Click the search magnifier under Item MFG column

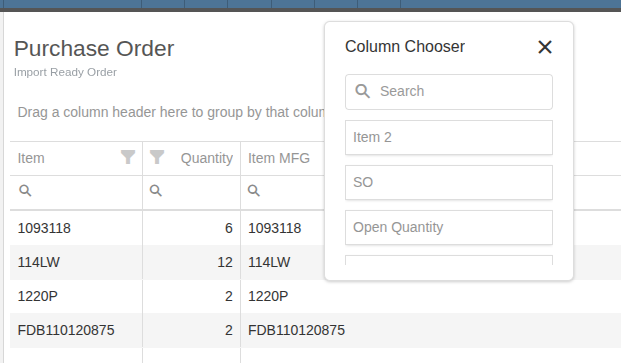point(254,190)
